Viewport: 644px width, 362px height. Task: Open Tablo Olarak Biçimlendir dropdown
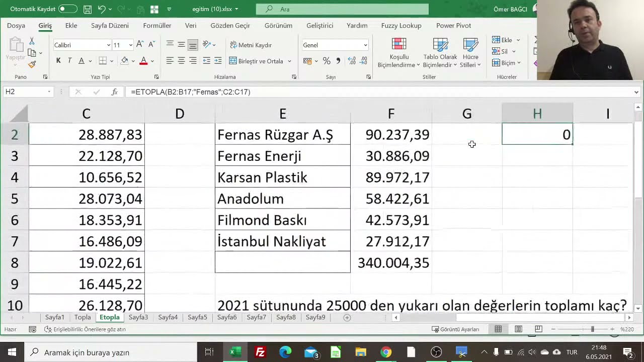click(440, 53)
